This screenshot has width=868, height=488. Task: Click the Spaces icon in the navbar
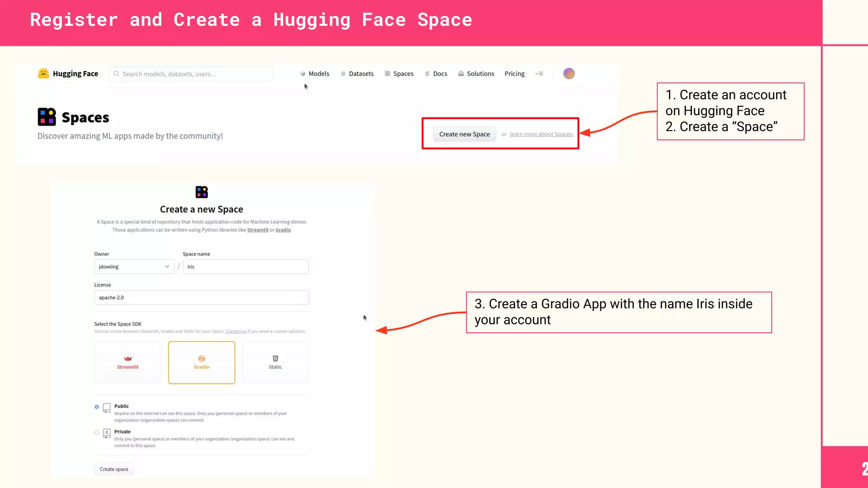[387, 74]
